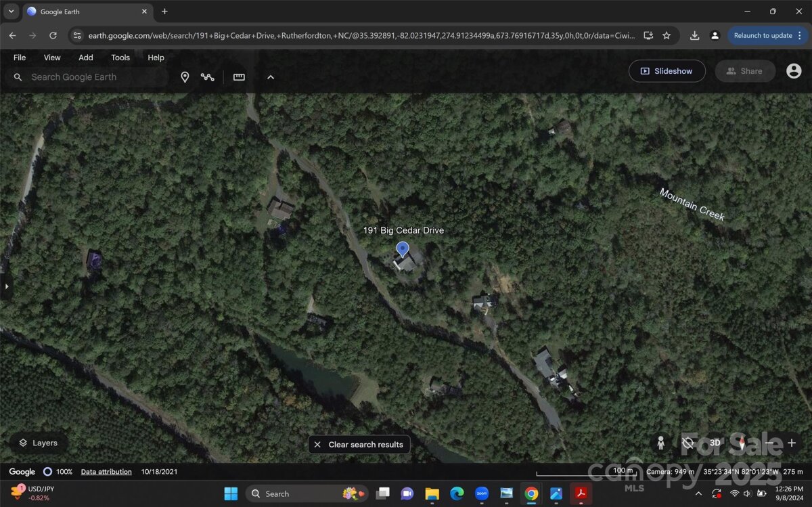Open the measure distance ruler tool

(239, 77)
